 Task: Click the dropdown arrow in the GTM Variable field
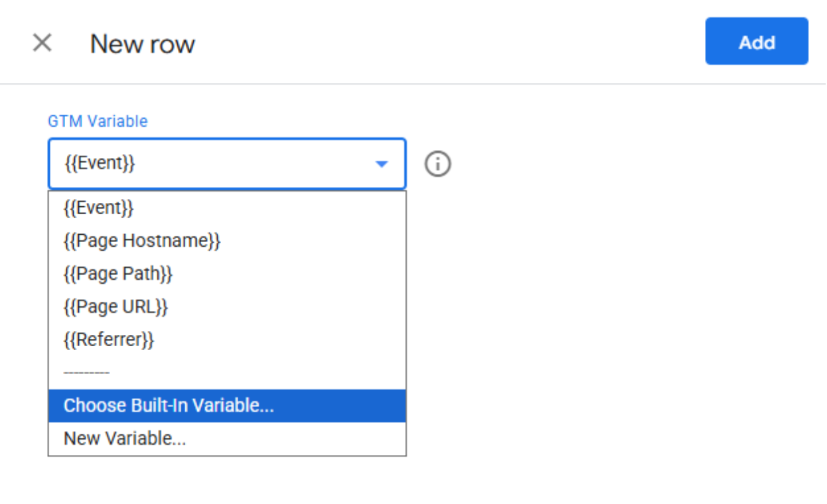pos(382,164)
